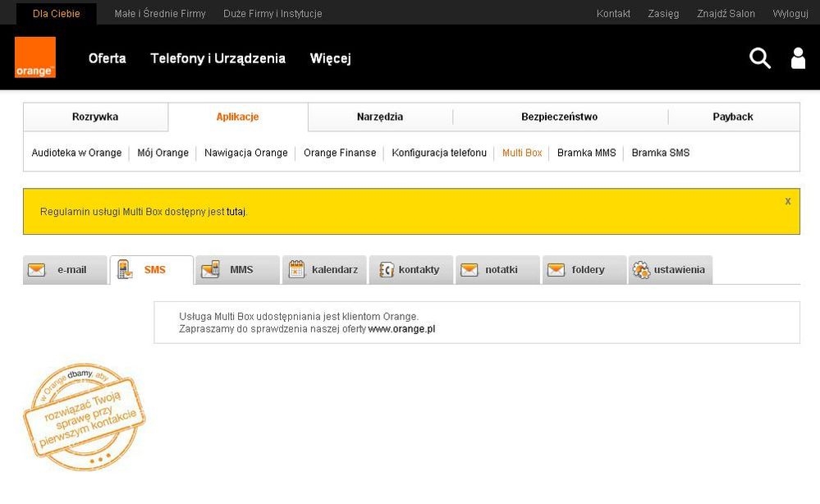
Task: Open the foldery tab
Action: pyautogui.click(x=584, y=270)
